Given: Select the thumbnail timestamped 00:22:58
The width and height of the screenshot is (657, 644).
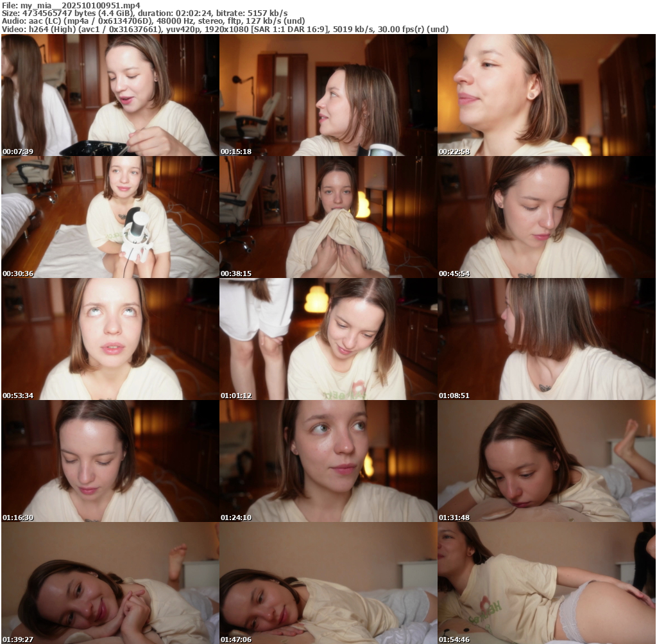Looking at the screenshot, I should [547, 95].
